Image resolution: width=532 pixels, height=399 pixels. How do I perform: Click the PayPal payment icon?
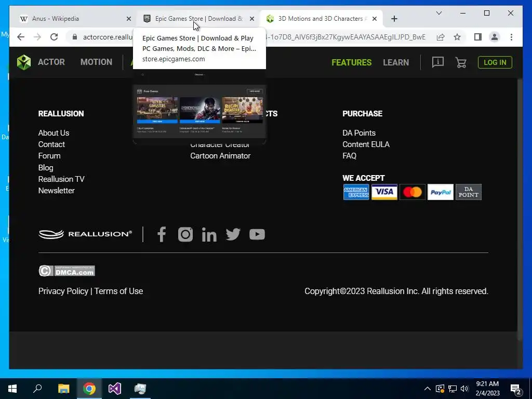coord(441,192)
